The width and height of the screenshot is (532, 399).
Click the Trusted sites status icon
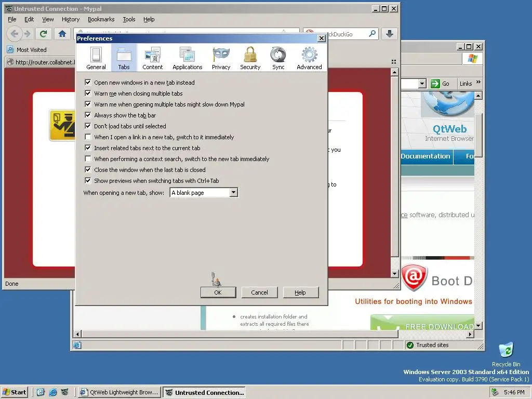tap(410, 345)
